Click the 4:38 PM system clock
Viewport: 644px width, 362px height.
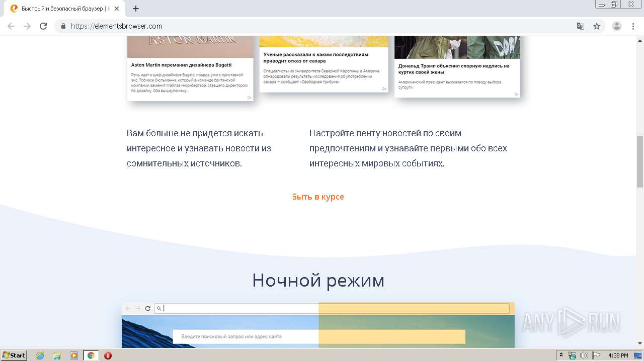[618, 355]
